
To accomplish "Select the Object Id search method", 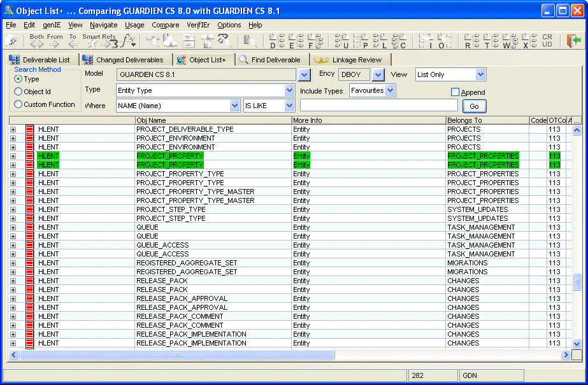I will coord(18,92).
